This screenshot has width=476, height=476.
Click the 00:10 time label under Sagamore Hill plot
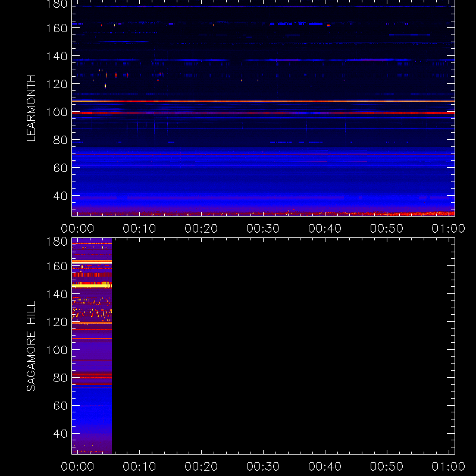[139, 466]
